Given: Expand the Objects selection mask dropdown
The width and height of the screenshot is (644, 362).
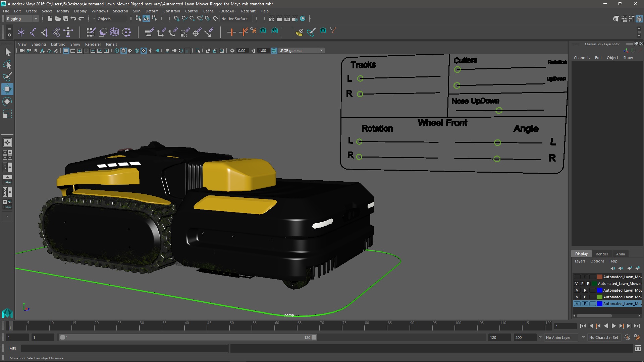Looking at the screenshot, I should (94, 19).
